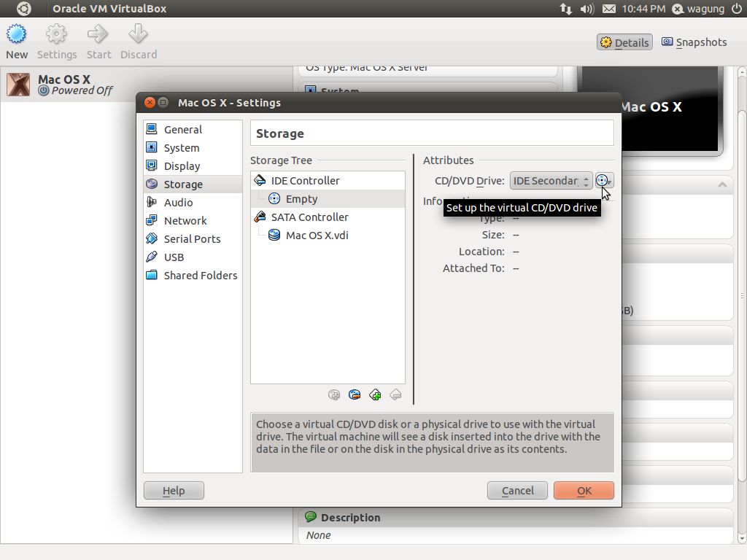Open the Set up virtual CD/DVD drive icon
This screenshot has height=560, width=747.
tap(603, 180)
